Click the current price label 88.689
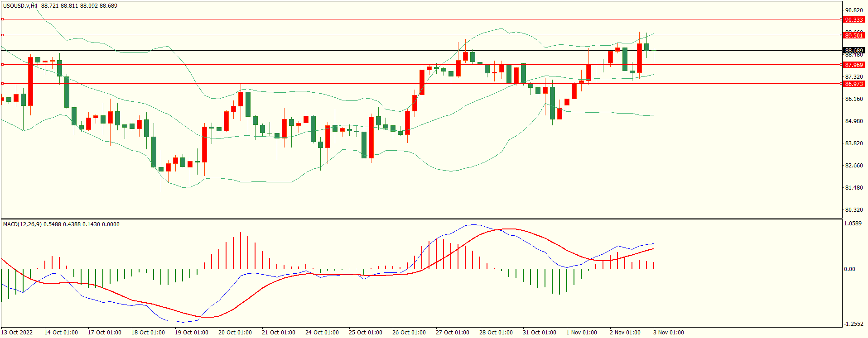This screenshot has height=338, width=868. pyautogui.click(x=854, y=51)
